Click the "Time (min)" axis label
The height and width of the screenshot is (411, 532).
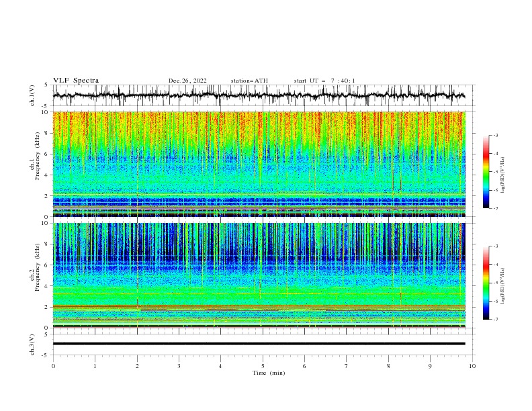tap(269, 373)
